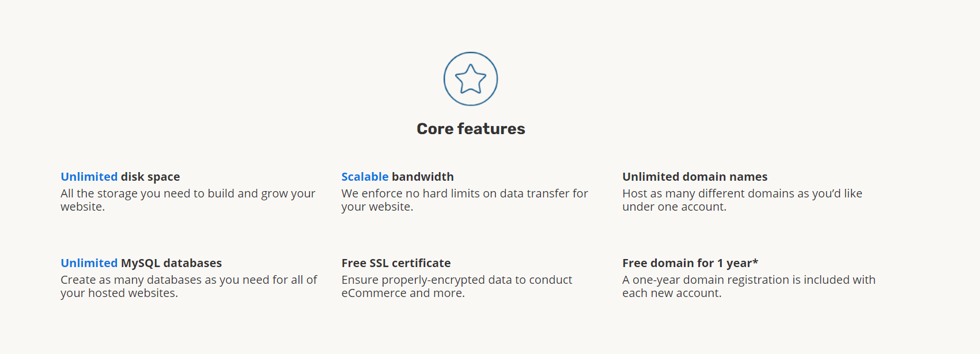Viewport: 980px width, 354px height.
Task: Click the word "bandwidth" in the heading
Action: 423,177
